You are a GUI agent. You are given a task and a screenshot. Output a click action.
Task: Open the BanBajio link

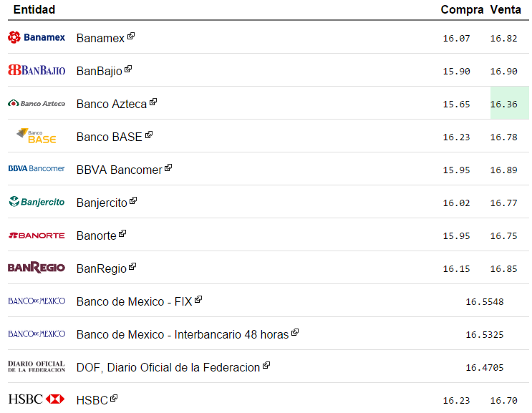pyautogui.click(x=99, y=71)
